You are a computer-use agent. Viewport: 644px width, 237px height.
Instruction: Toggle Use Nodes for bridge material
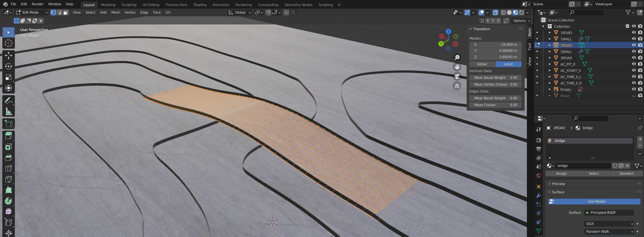point(594,201)
